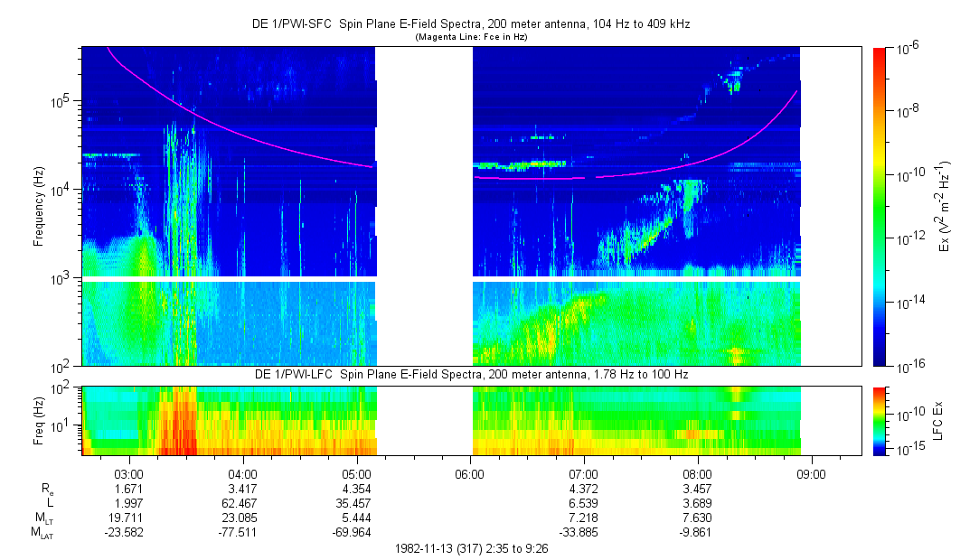Viewport: 979px width, 560px height.
Task: Click the Re value 4.354
Action: coord(356,490)
